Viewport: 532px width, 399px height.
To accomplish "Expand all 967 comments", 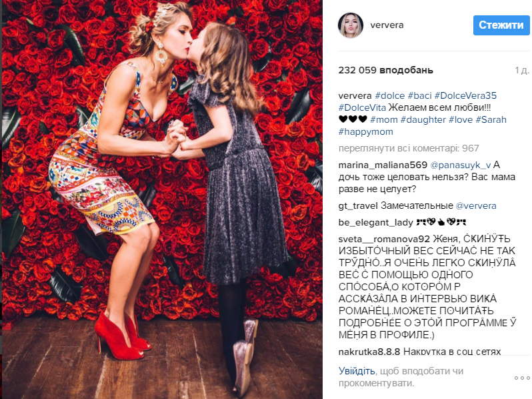I will 409,148.
